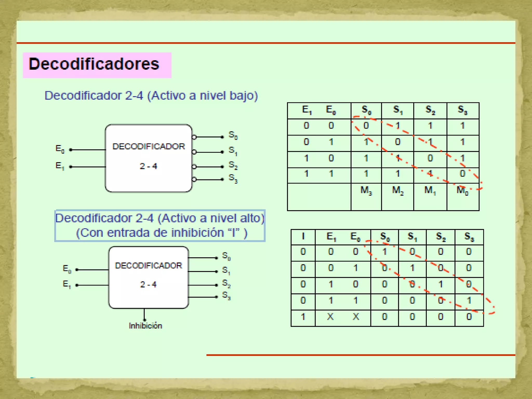Click the pink highlight behind the Decodificadores title
This screenshot has width=532, height=399.
click(x=165, y=65)
